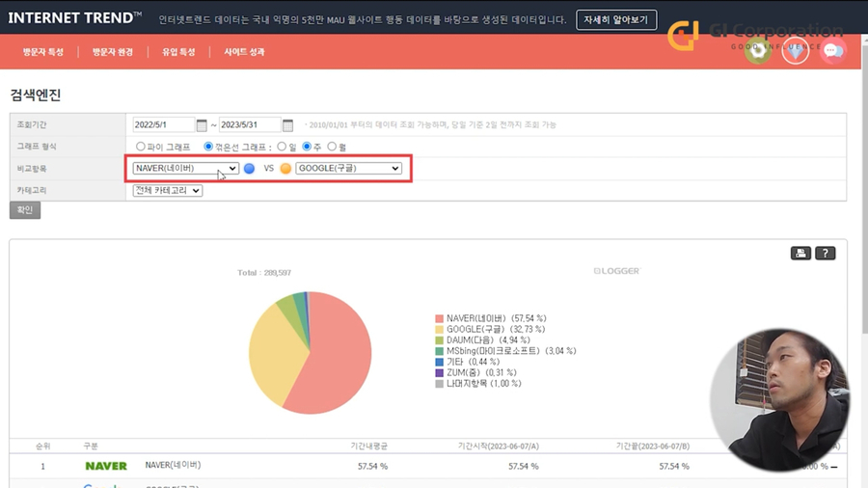Open the 방문자 환경 menu

(113, 52)
